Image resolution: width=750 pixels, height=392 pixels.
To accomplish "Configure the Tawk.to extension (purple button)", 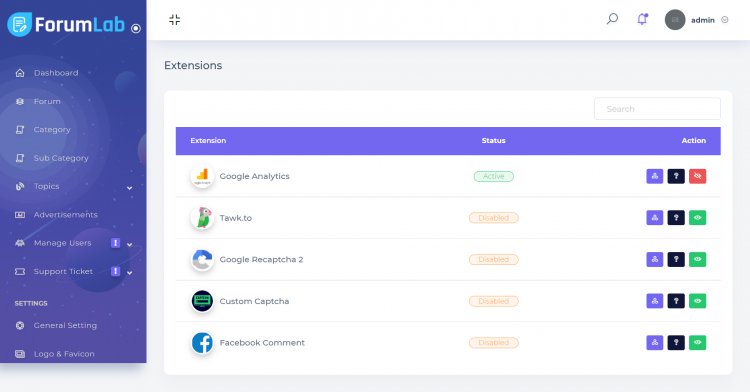I will coord(654,218).
